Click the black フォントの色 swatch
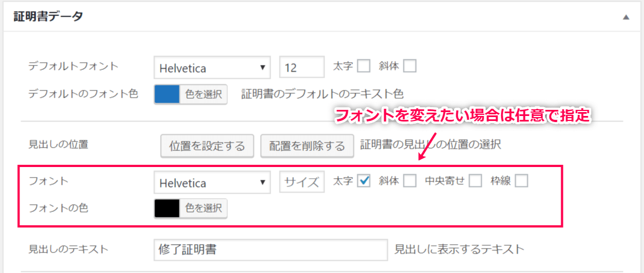Image resolution: width=644 pixels, height=273 pixels. coord(167,208)
